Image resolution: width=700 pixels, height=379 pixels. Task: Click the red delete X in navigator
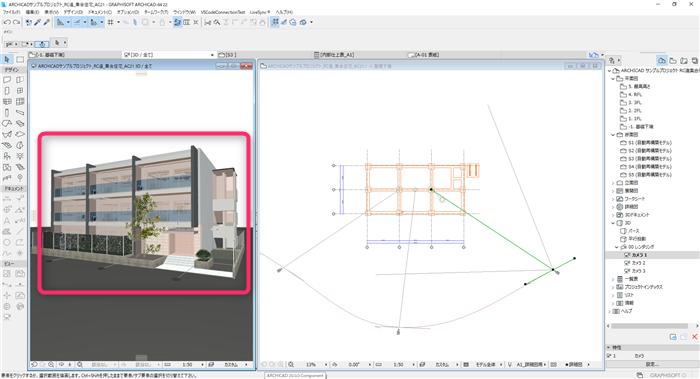click(695, 337)
